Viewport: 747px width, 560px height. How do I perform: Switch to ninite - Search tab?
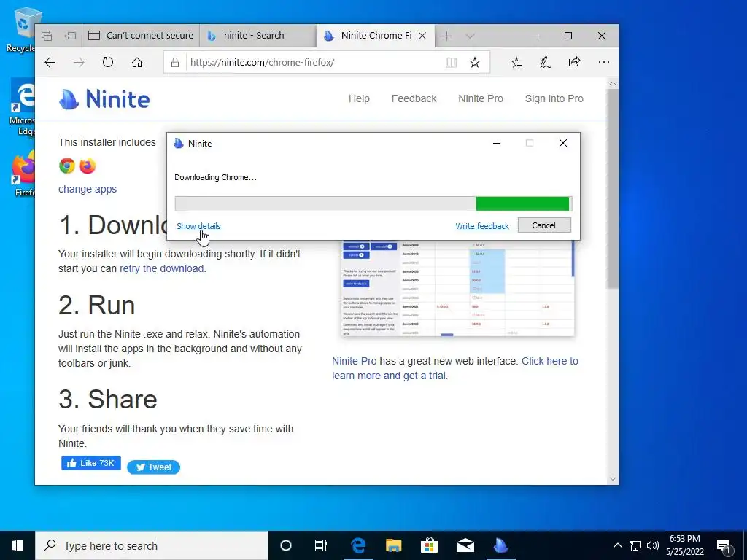tap(258, 36)
